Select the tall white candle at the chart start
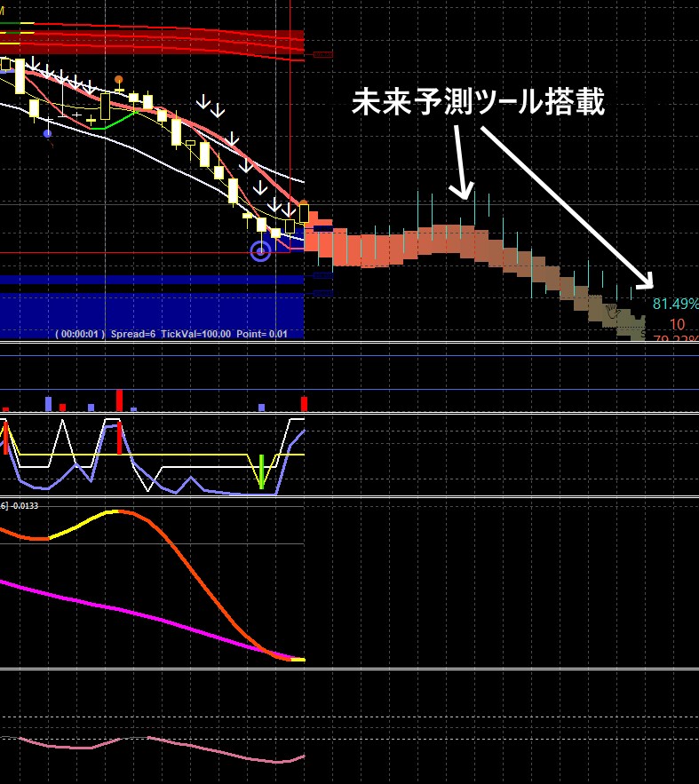The image size is (699, 784). click(x=20, y=76)
